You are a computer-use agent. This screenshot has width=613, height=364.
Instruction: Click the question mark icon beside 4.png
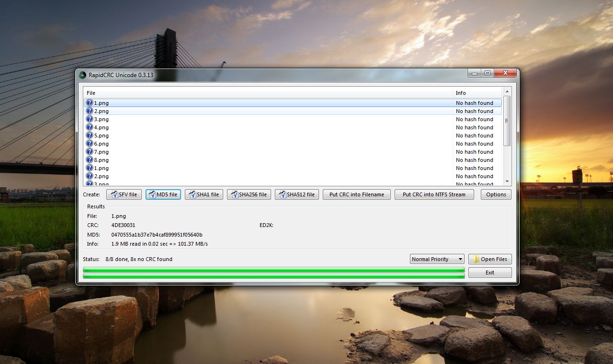90,127
